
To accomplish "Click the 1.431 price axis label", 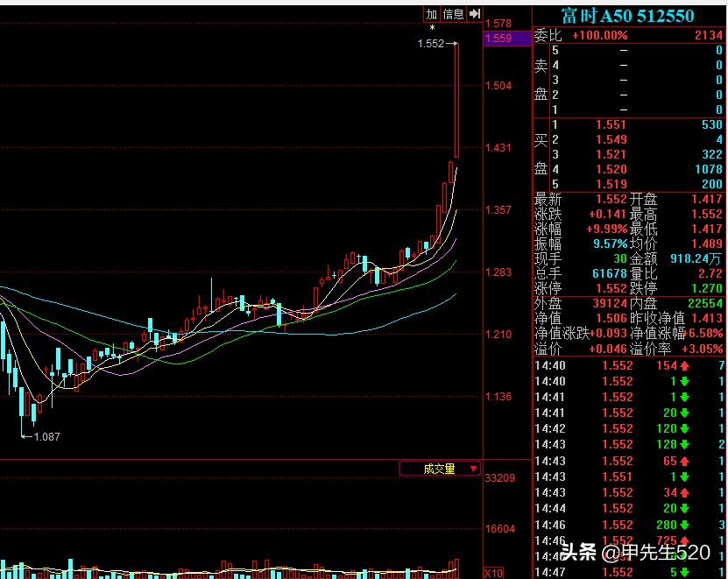I will click(498, 148).
